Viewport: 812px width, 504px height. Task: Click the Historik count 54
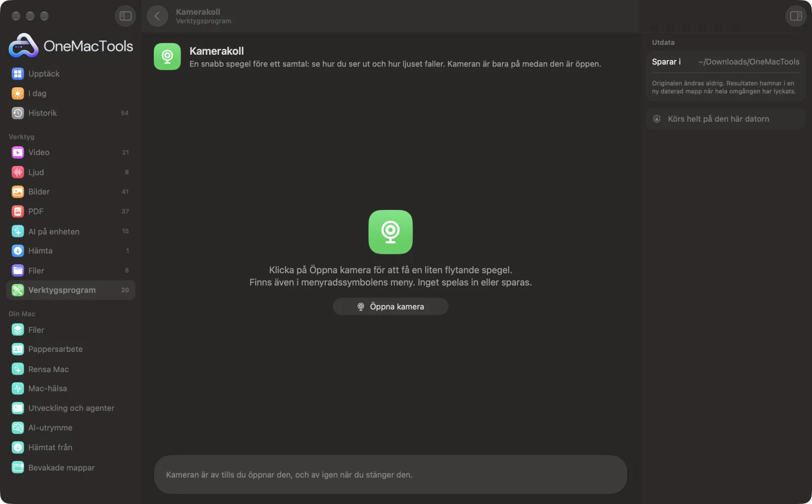click(x=125, y=113)
